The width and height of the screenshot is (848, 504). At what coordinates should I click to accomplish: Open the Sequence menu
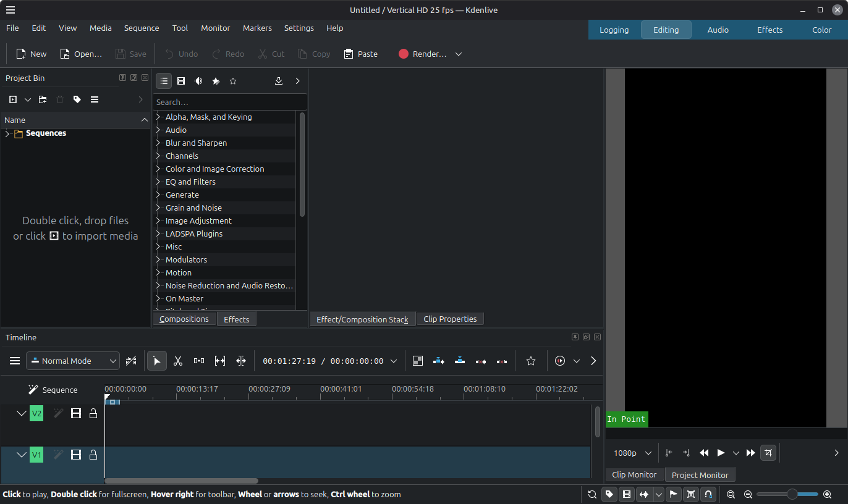[142, 28]
